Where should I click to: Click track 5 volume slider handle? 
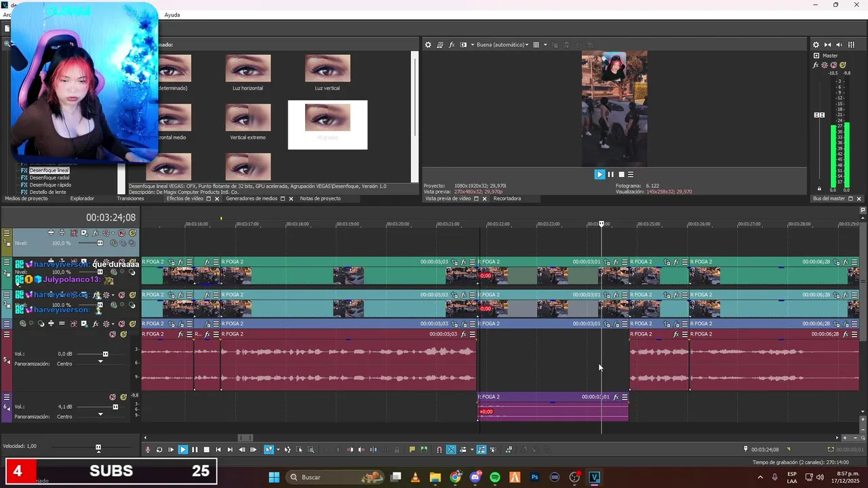pyautogui.click(x=105, y=354)
